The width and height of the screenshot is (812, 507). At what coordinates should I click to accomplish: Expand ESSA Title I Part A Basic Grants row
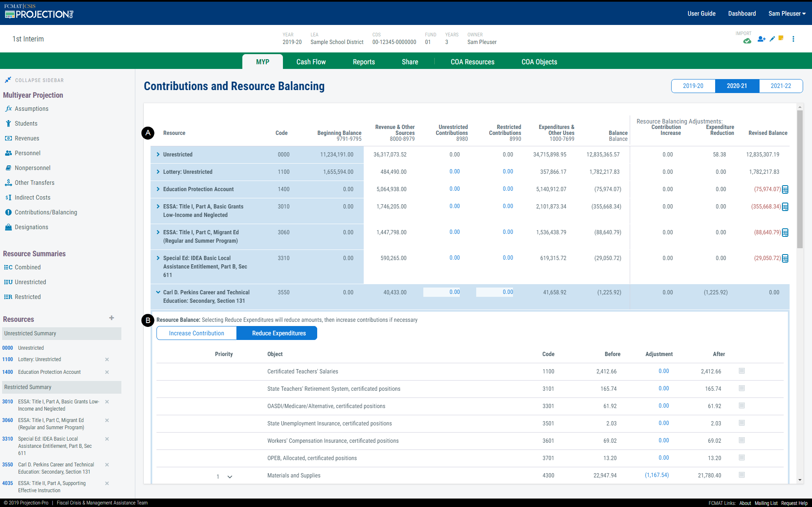158,206
